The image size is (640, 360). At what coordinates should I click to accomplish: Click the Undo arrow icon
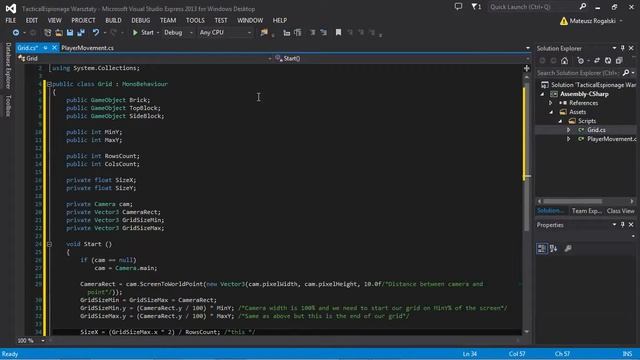click(96, 33)
